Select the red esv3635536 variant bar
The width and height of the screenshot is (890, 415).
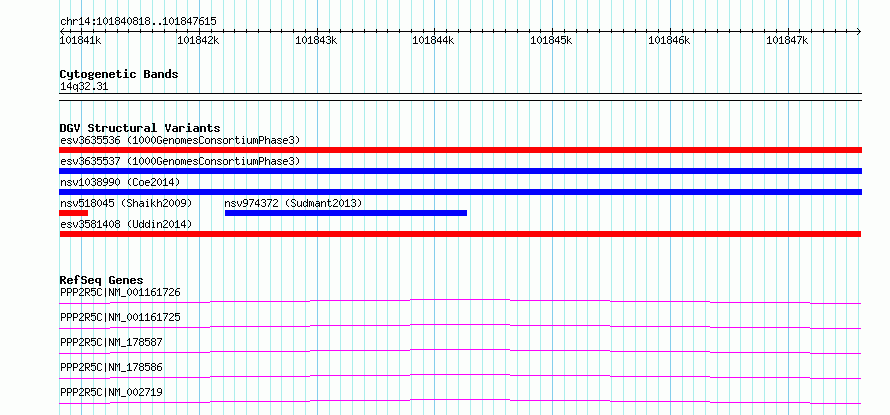(x=460, y=150)
